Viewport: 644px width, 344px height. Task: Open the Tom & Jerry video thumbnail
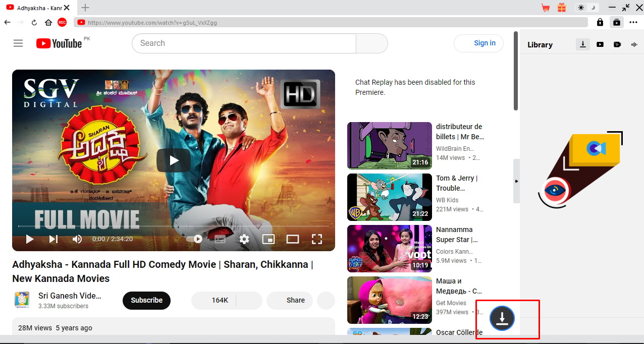click(x=390, y=197)
